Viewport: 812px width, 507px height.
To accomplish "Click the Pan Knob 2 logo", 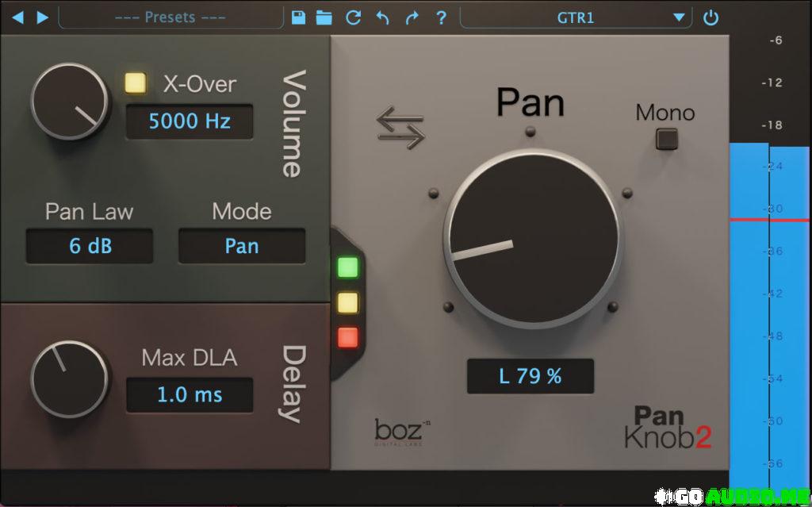I will coord(668,427).
